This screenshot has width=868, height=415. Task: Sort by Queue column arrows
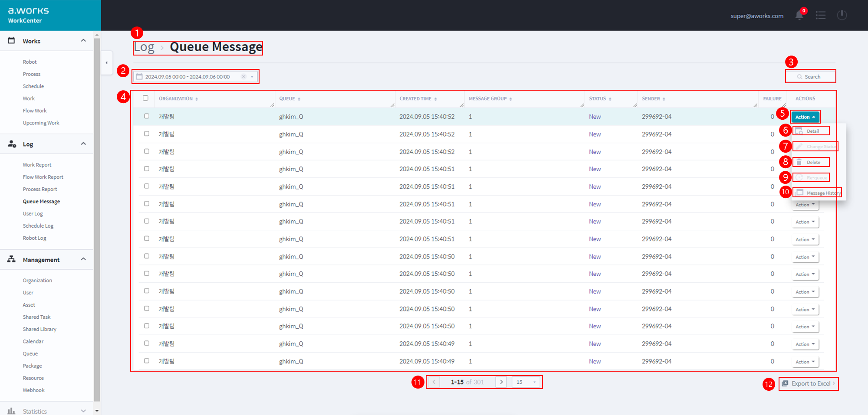[299, 99]
